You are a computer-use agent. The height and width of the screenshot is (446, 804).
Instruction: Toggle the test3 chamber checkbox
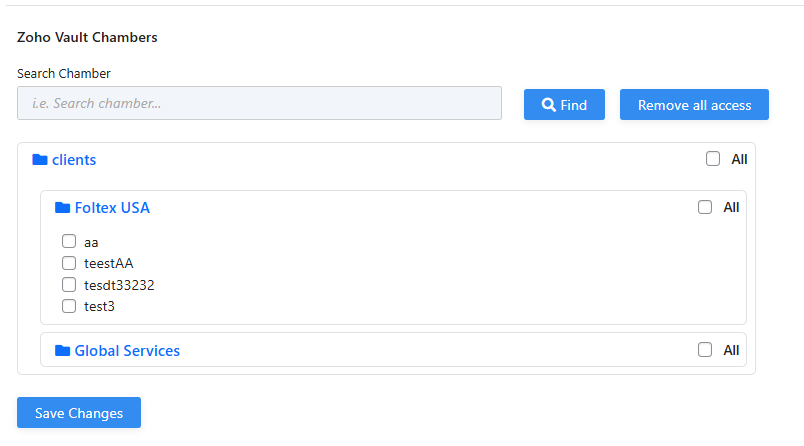click(x=69, y=306)
